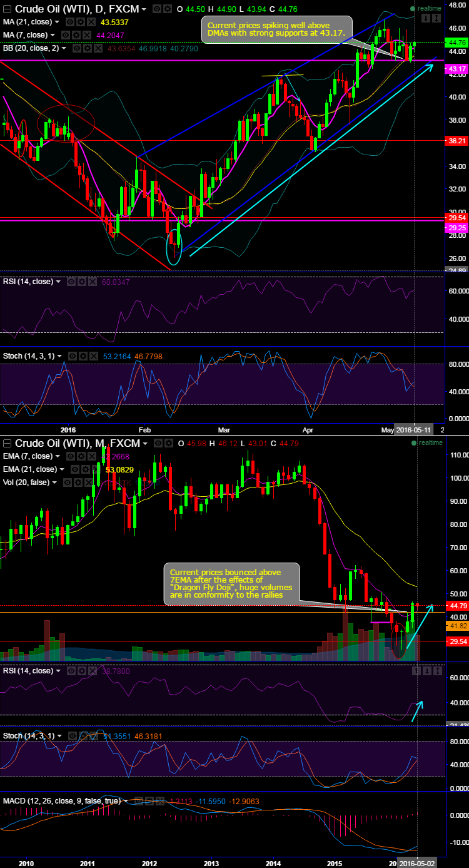Click the red 36.21 price label
This screenshot has width=469, height=868.
pos(456,141)
